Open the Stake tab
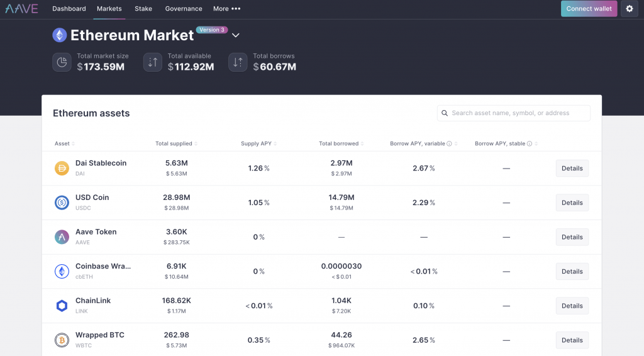Image resolution: width=644 pixels, height=356 pixels. [143, 9]
